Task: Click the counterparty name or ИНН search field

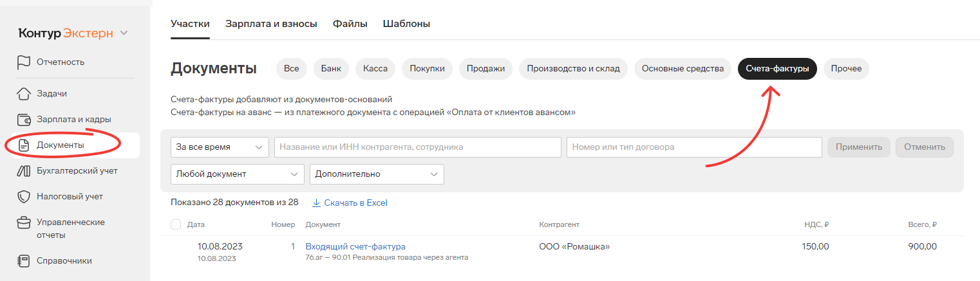Action: [417, 147]
